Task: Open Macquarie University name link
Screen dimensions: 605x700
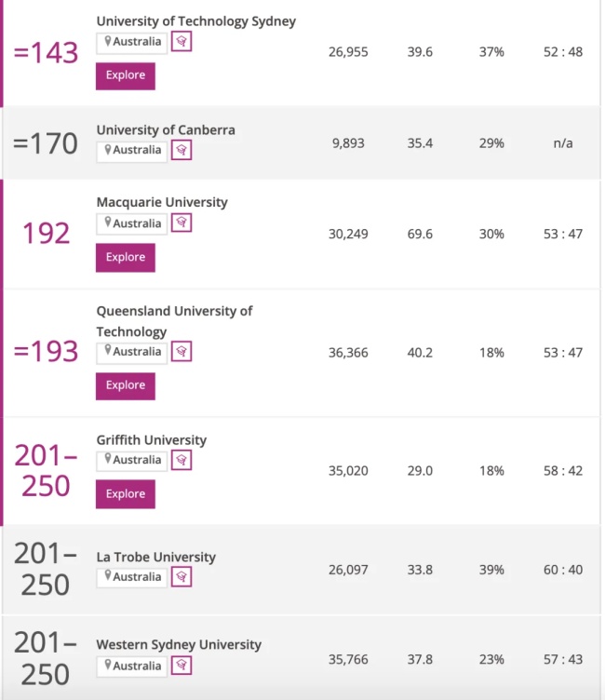Action: click(x=162, y=202)
